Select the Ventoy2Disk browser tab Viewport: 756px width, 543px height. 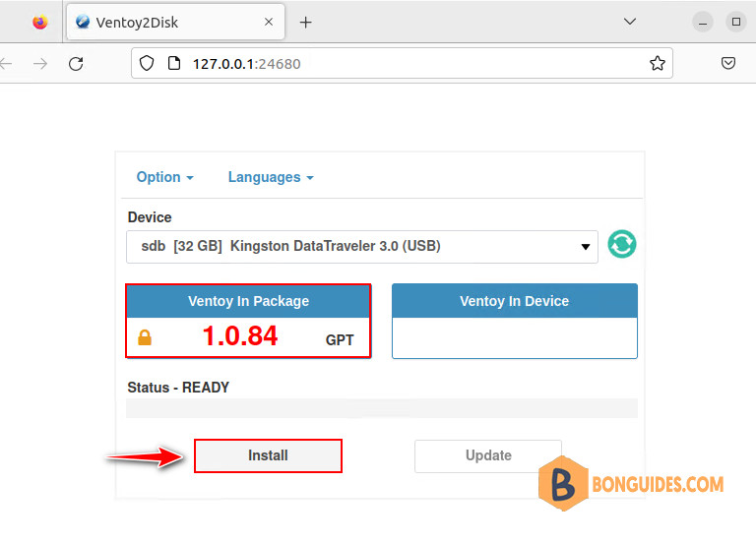click(175, 23)
